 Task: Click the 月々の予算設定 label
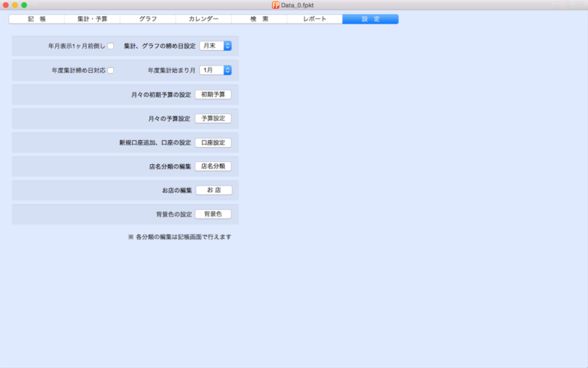pyautogui.click(x=169, y=118)
